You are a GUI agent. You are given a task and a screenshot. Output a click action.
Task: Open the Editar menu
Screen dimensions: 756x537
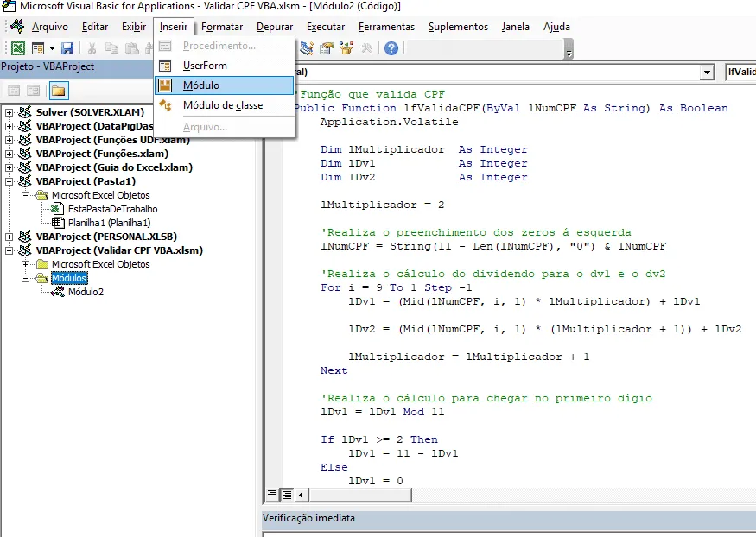tap(95, 27)
